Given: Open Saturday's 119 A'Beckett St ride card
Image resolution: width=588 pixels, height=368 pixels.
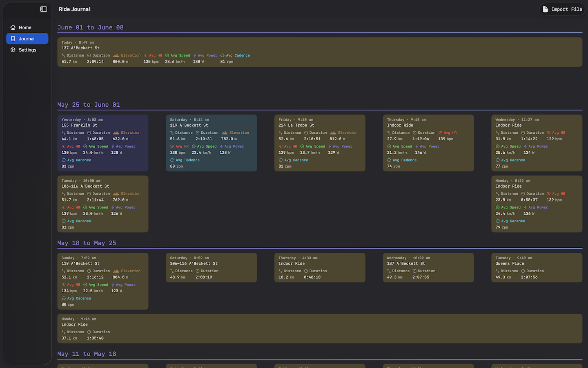Looking at the screenshot, I should tap(211, 143).
